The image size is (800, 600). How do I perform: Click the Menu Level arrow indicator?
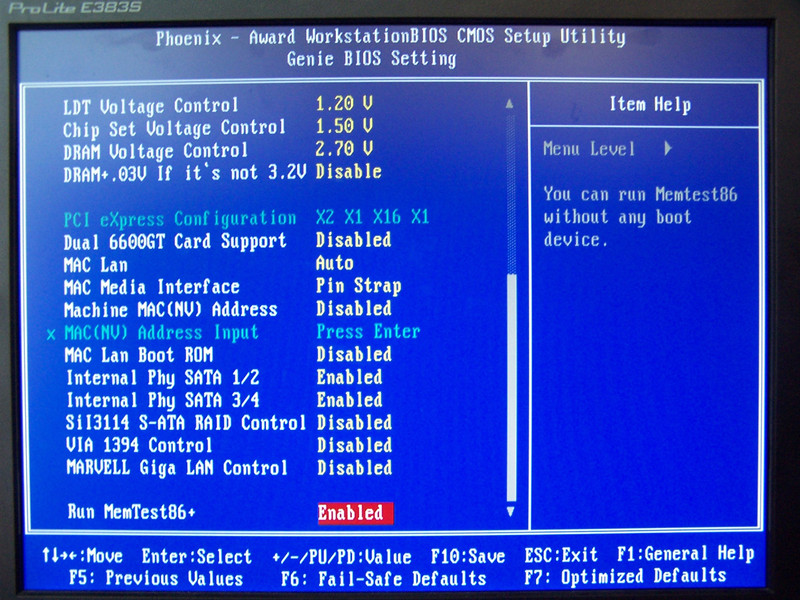tap(668, 148)
